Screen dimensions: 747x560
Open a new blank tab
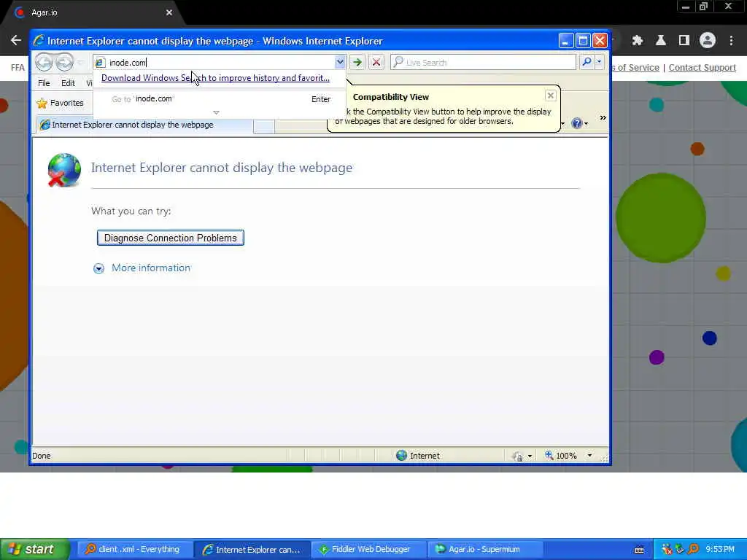264,125
